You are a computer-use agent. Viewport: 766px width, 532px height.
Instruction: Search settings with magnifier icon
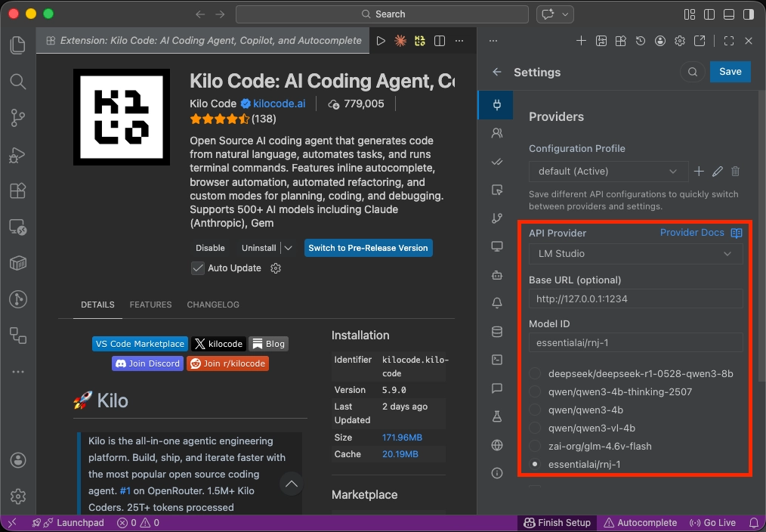692,72
